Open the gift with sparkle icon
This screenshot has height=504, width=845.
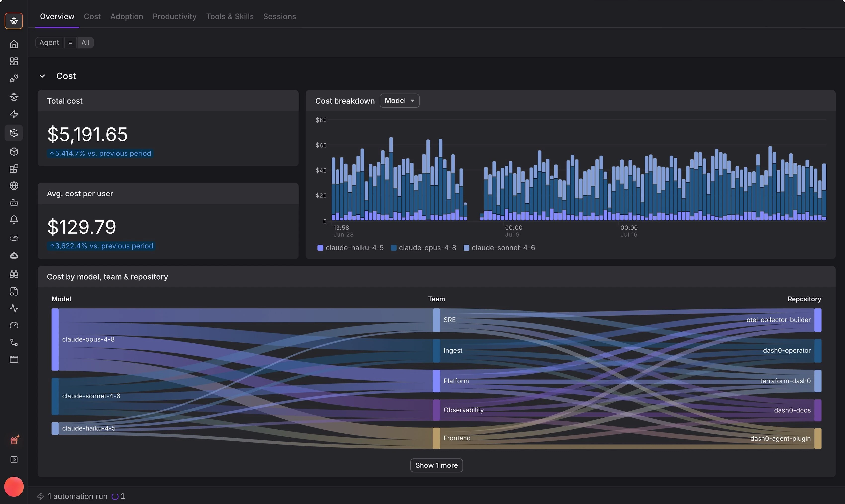15,440
